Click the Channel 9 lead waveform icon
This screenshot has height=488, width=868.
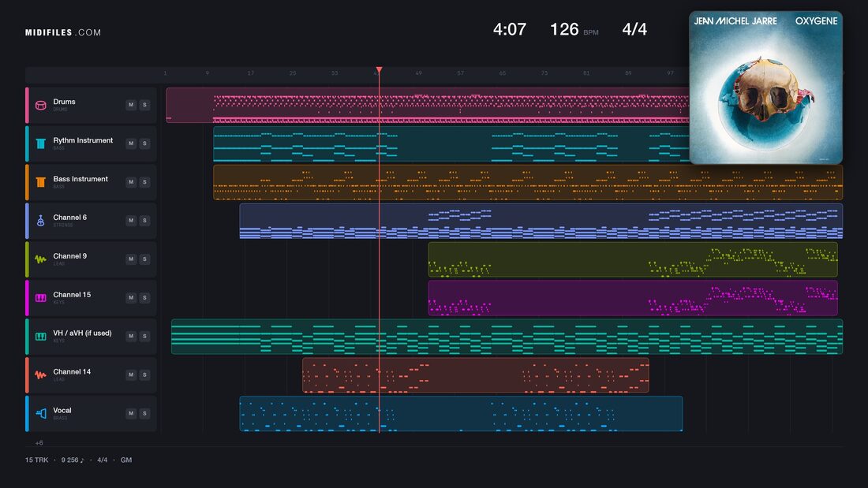[40, 259]
